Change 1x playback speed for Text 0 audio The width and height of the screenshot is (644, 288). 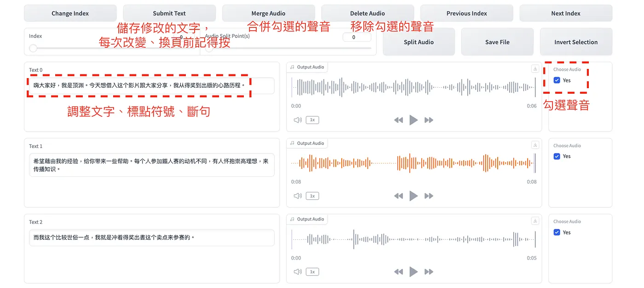coord(312,120)
